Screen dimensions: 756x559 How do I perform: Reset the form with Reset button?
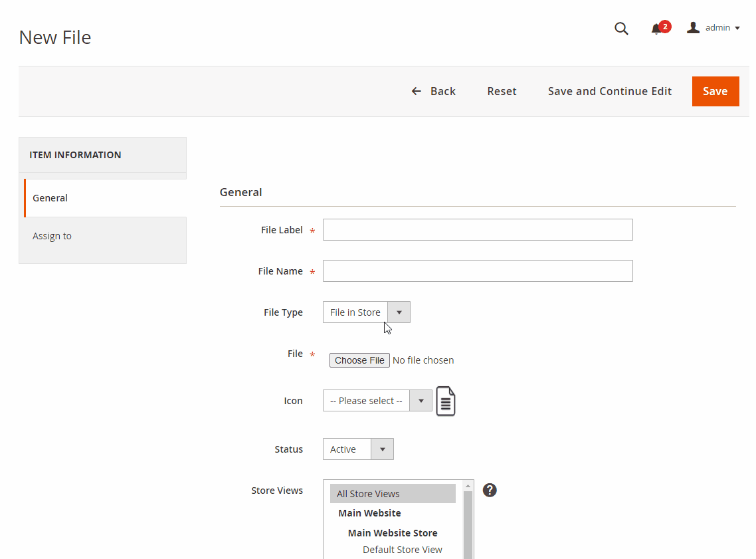point(502,91)
